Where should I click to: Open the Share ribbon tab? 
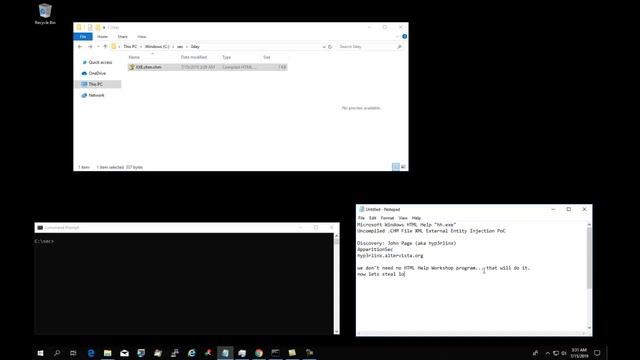122,37
